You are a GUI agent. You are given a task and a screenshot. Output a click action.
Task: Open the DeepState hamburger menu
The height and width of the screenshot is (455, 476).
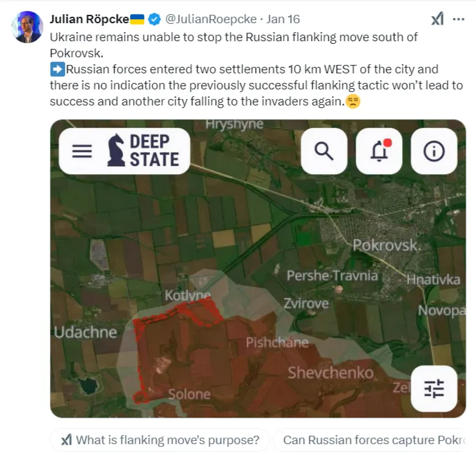(82, 151)
